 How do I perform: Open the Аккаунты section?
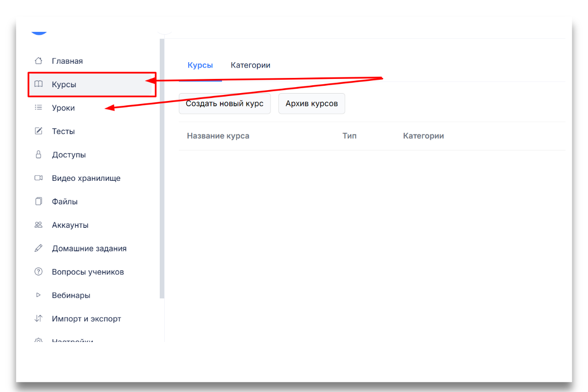[70, 225]
